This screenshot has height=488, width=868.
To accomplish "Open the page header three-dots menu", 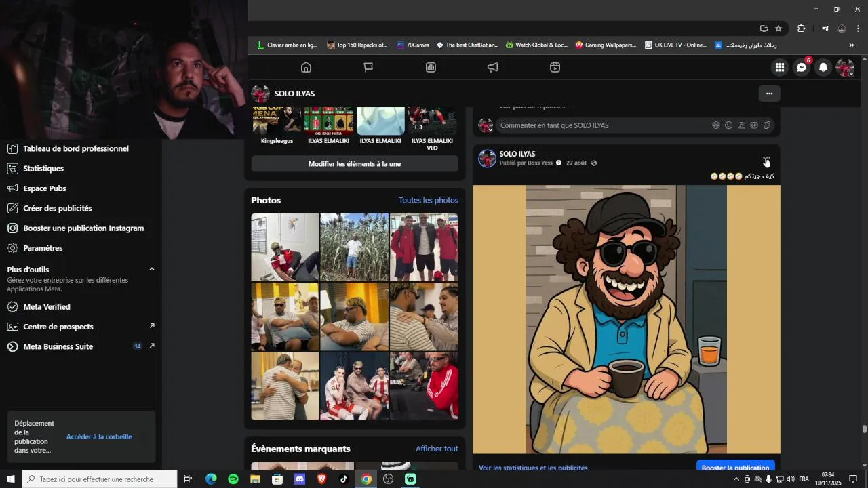I will [x=769, y=94].
